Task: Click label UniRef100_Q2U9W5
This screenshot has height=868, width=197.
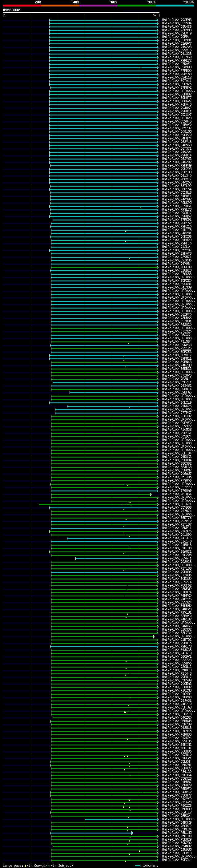Action: click(x=176, y=850)
